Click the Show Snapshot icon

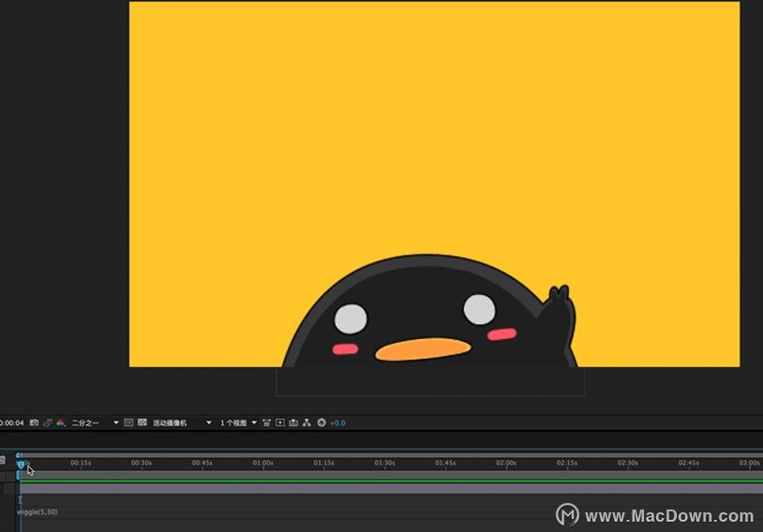47,422
